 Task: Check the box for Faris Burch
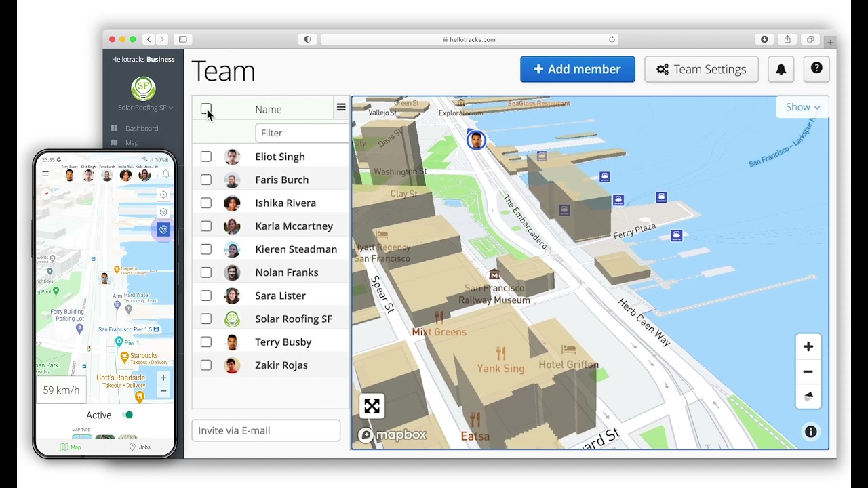206,180
